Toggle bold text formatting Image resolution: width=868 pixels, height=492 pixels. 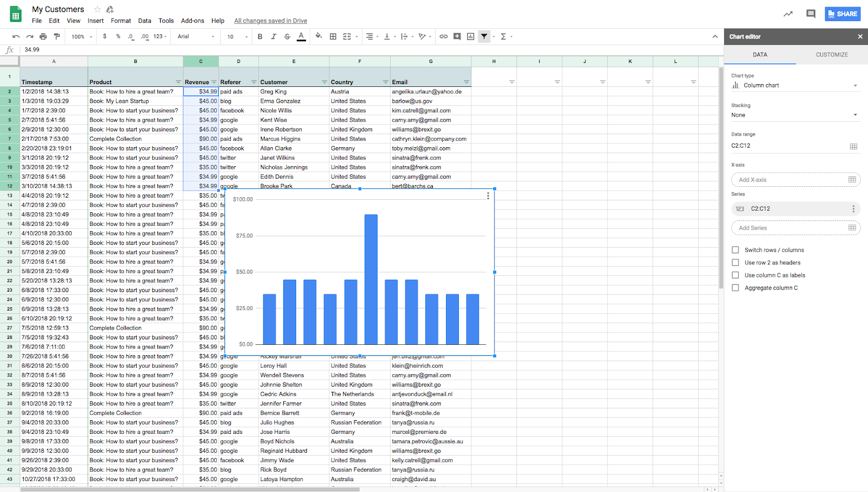(x=260, y=36)
